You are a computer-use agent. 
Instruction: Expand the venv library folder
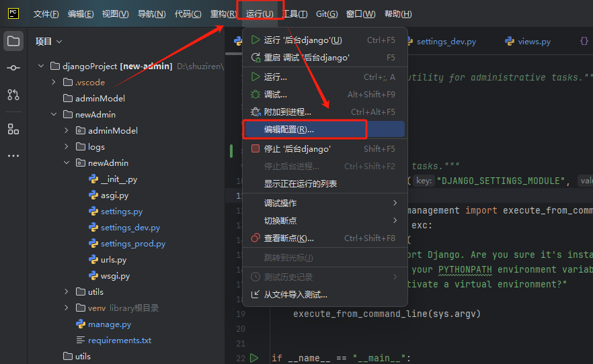pyautogui.click(x=67, y=308)
